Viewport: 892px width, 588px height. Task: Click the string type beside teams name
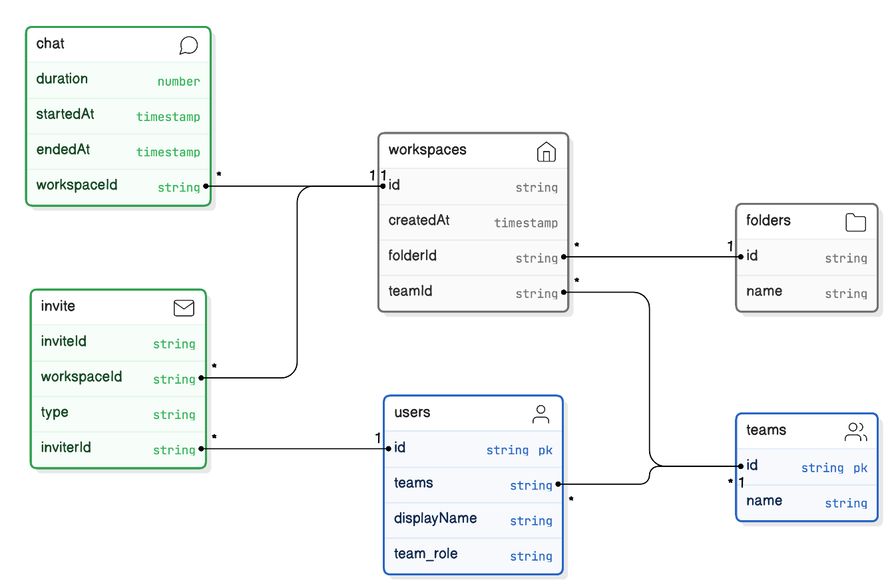pyautogui.click(x=846, y=504)
